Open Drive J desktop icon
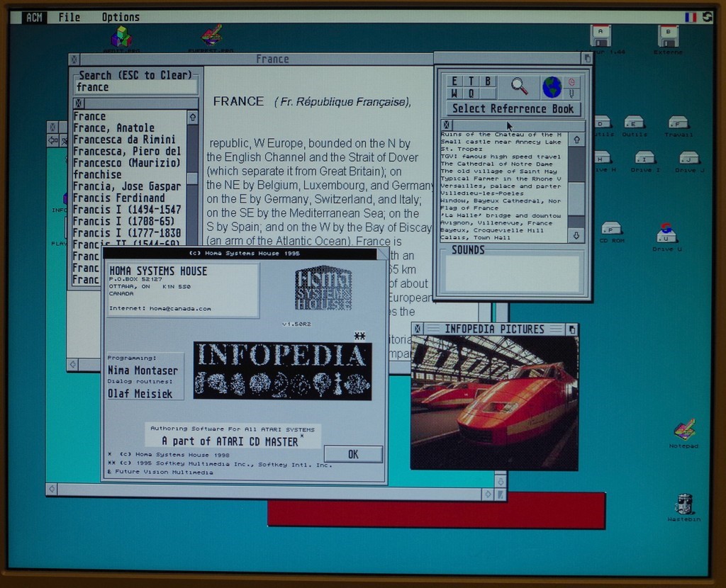Viewport: 726px width, 588px height. click(689, 161)
